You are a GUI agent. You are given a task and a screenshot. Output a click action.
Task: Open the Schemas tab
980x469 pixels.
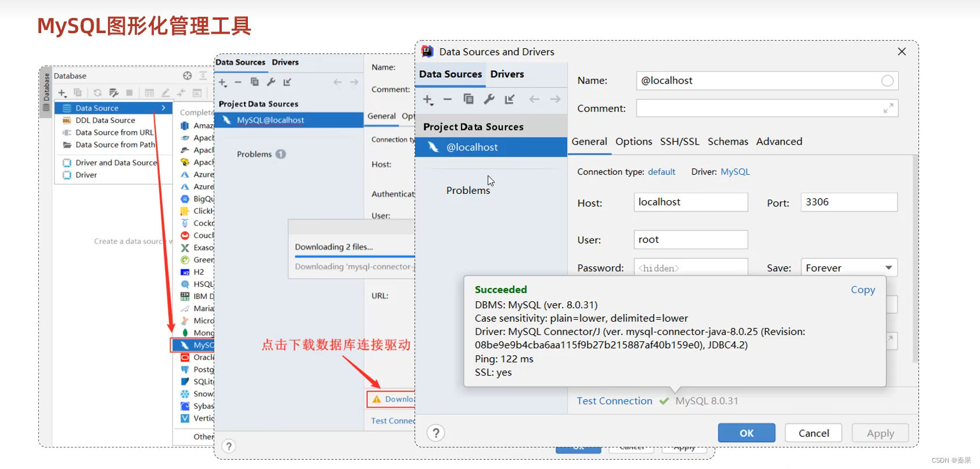pyautogui.click(x=727, y=142)
